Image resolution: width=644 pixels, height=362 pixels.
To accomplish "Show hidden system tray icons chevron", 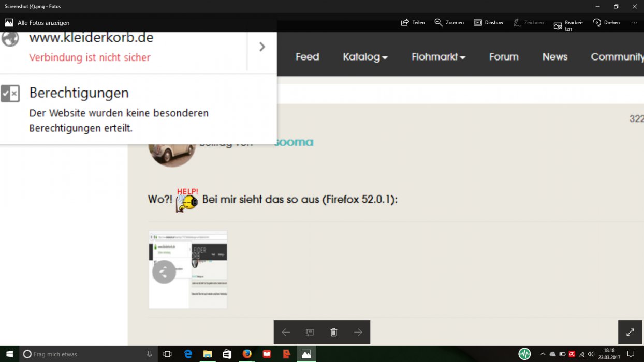I will click(x=543, y=354).
